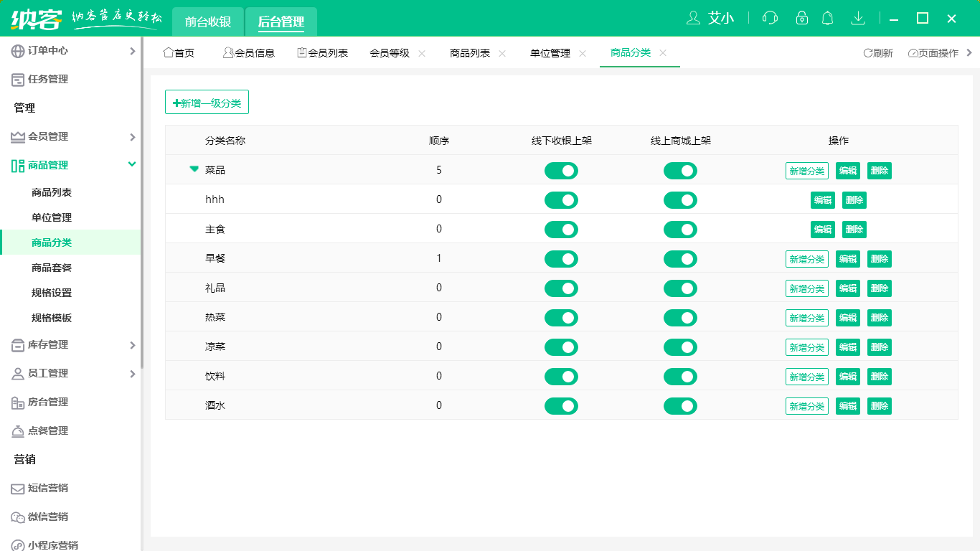Click the customer service headset icon
Viewport: 980px width, 551px height.
pos(770,19)
